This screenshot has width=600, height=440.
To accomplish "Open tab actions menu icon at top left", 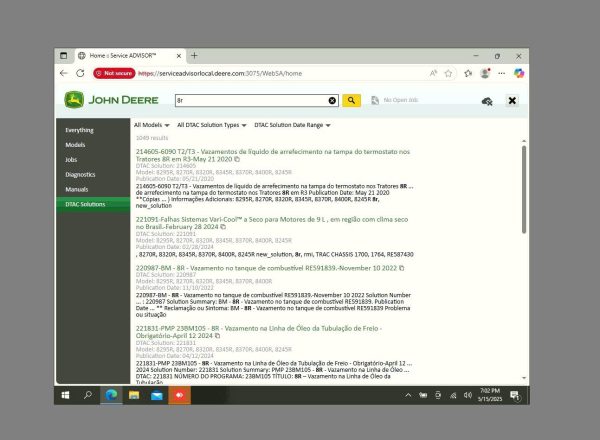I will 64,56.
